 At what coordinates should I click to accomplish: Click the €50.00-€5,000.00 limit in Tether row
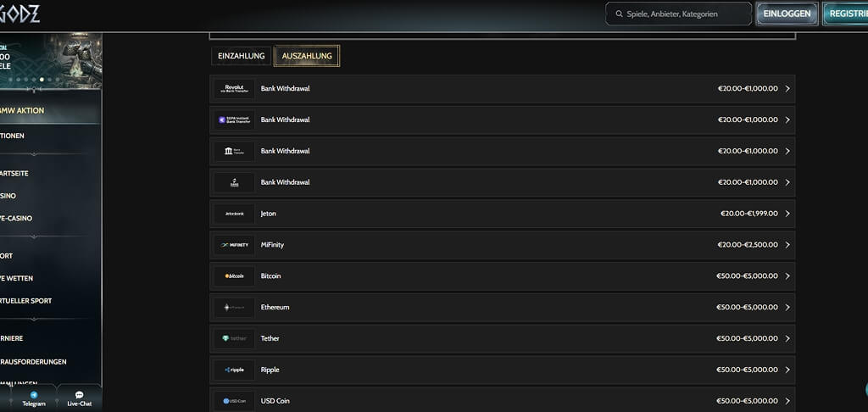748,338
